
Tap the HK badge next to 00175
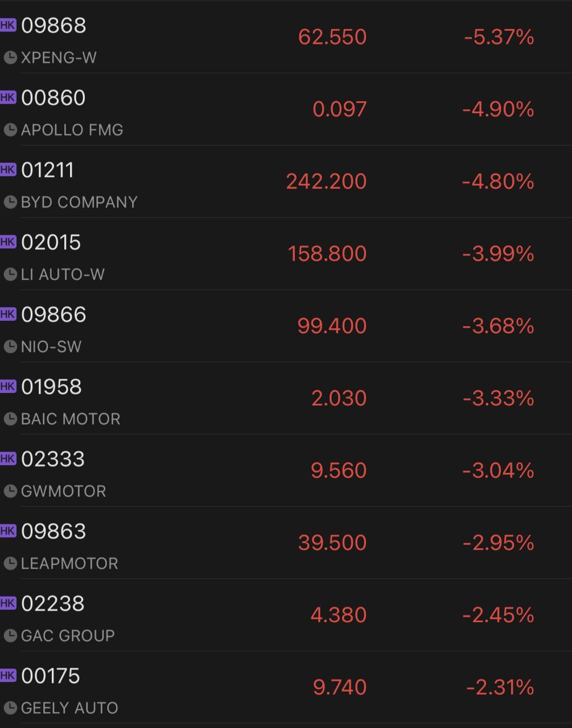coord(8,675)
